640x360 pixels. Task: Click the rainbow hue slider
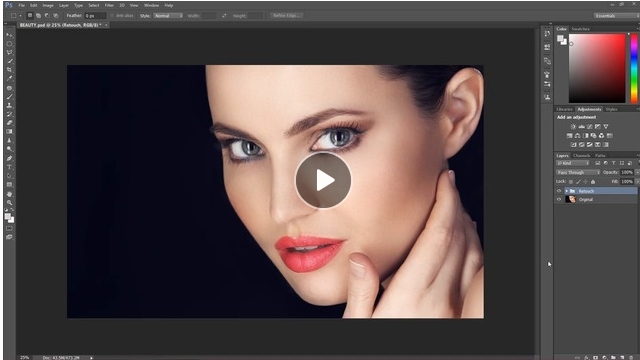coord(634,68)
